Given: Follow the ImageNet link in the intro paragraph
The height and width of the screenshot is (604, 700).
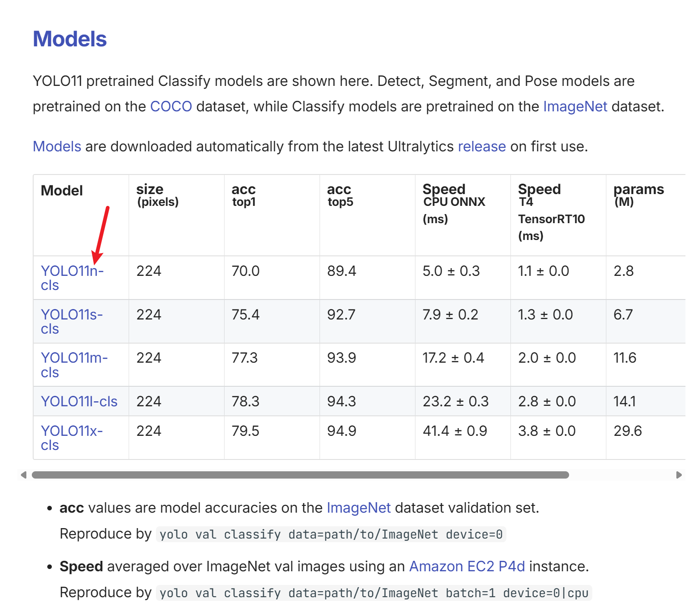Looking at the screenshot, I should (x=575, y=106).
